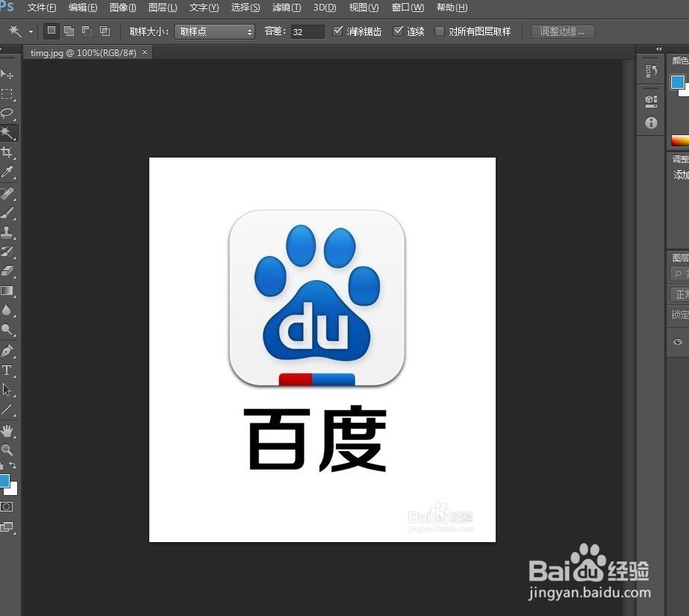Change the screen mode
This screenshot has height=616, width=689.
(7, 526)
